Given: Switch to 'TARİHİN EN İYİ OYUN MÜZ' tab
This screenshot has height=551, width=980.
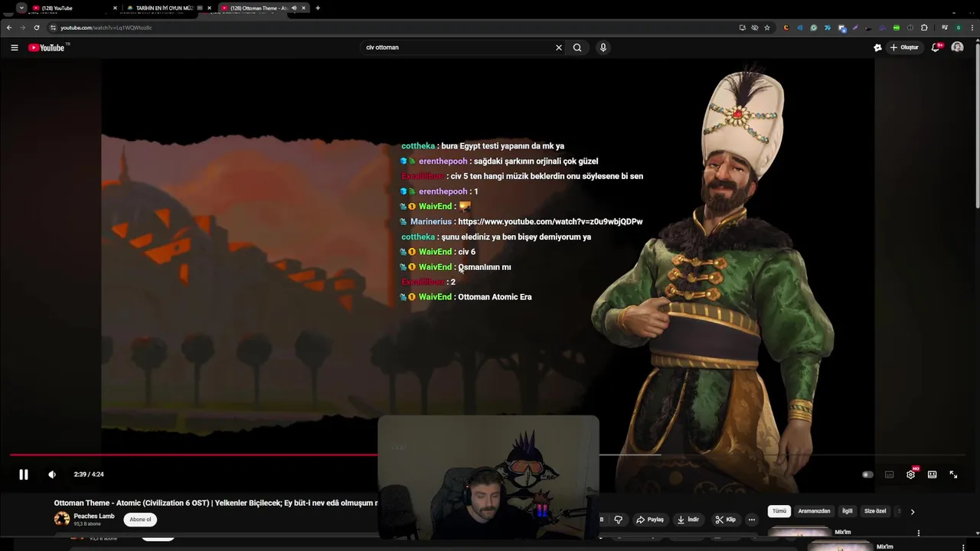Looking at the screenshot, I should pyautogui.click(x=164, y=8).
